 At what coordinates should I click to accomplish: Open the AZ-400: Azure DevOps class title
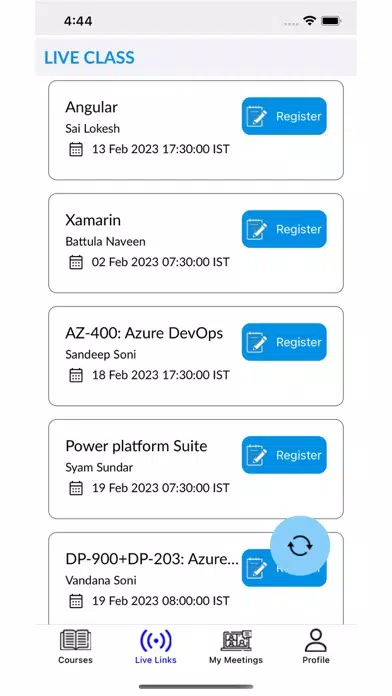click(x=144, y=333)
